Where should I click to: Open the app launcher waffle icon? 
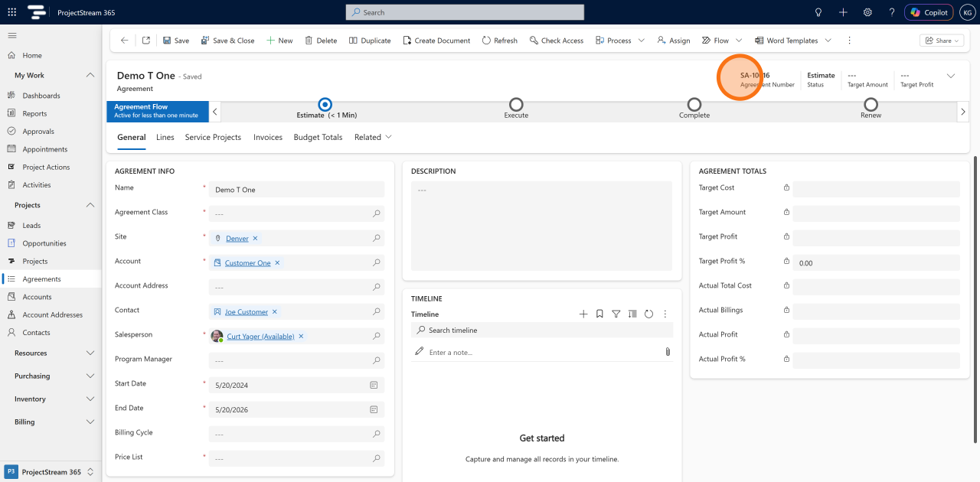[x=11, y=12]
